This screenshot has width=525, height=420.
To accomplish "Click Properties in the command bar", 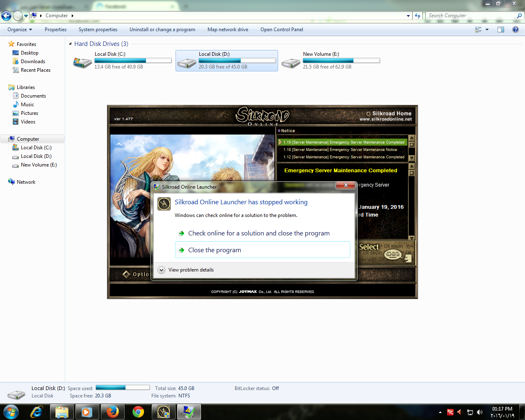I will [55, 30].
